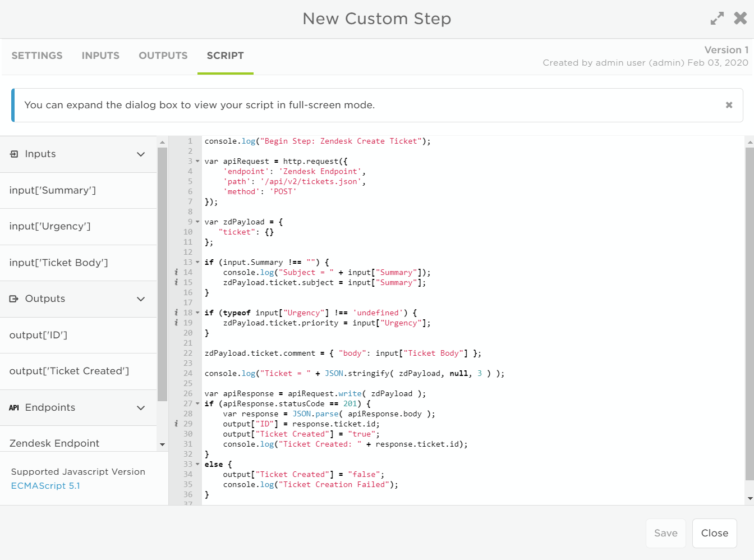Viewport: 754px width, 560px height.
Task: Click the Inputs section icon
Action: (x=14, y=154)
